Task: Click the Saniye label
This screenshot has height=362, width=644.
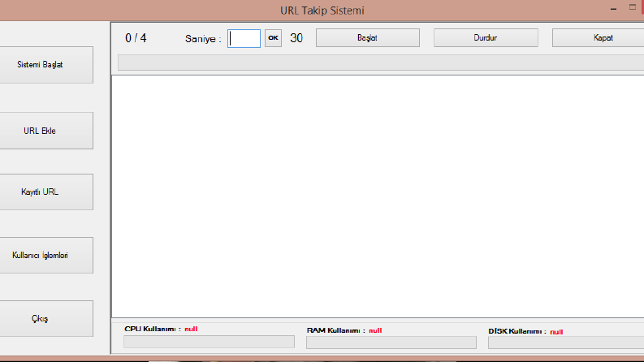Action: [203, 39]
